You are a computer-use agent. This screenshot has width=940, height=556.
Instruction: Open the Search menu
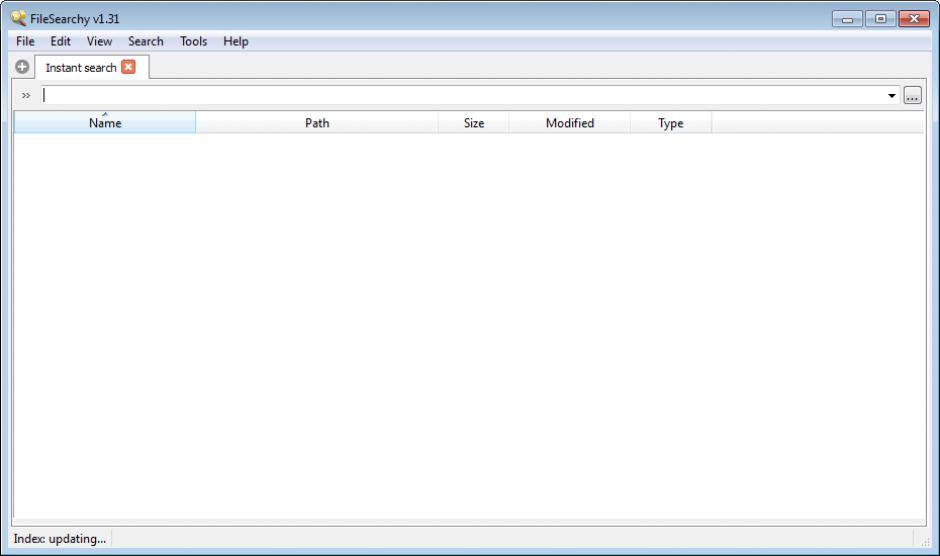(x=146, y=41)
